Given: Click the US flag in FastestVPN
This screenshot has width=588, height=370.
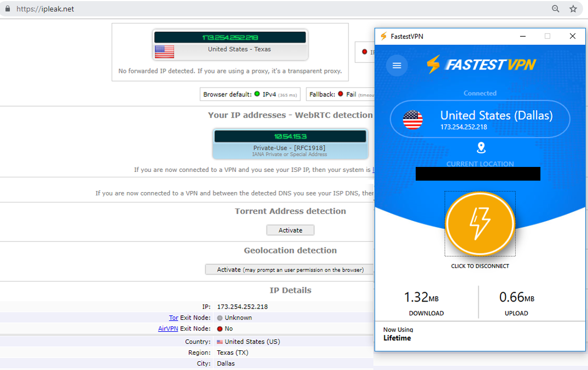Looking at the screenshot, I should point(412,120).
